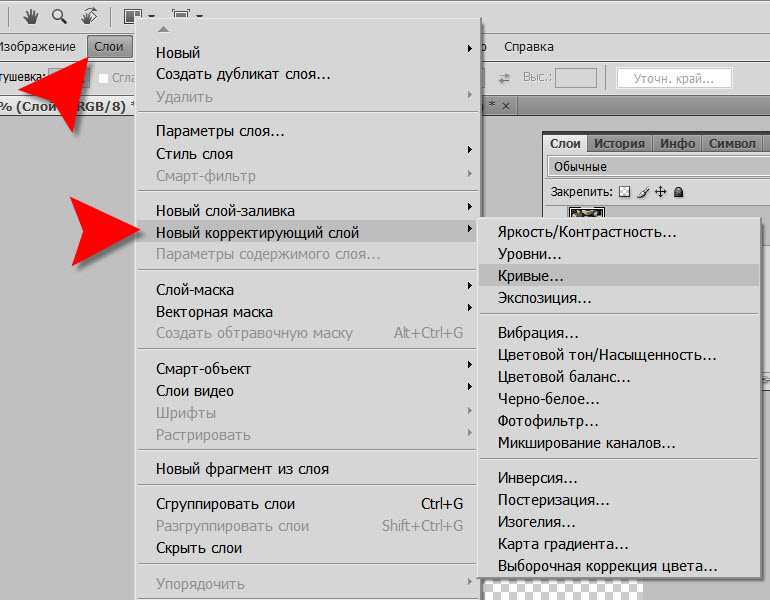Close the document tab with X
The image size is (770, 600).
506,106
